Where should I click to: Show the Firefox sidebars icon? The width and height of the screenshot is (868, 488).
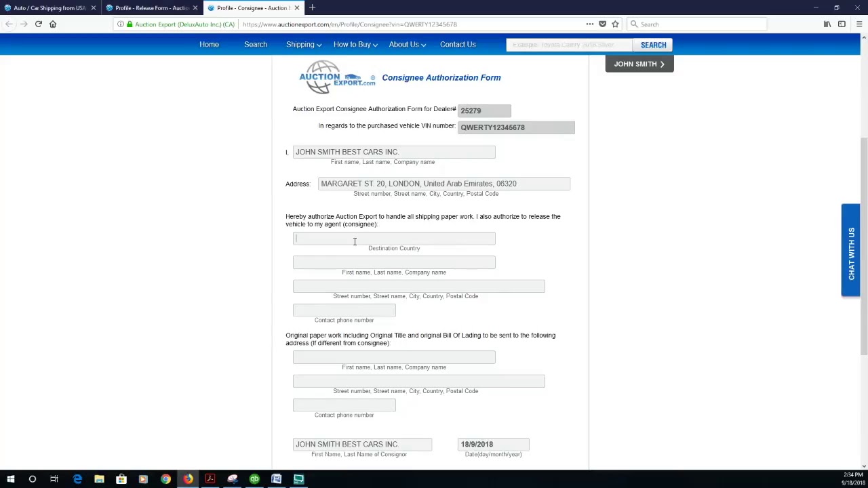coord(842,24)
